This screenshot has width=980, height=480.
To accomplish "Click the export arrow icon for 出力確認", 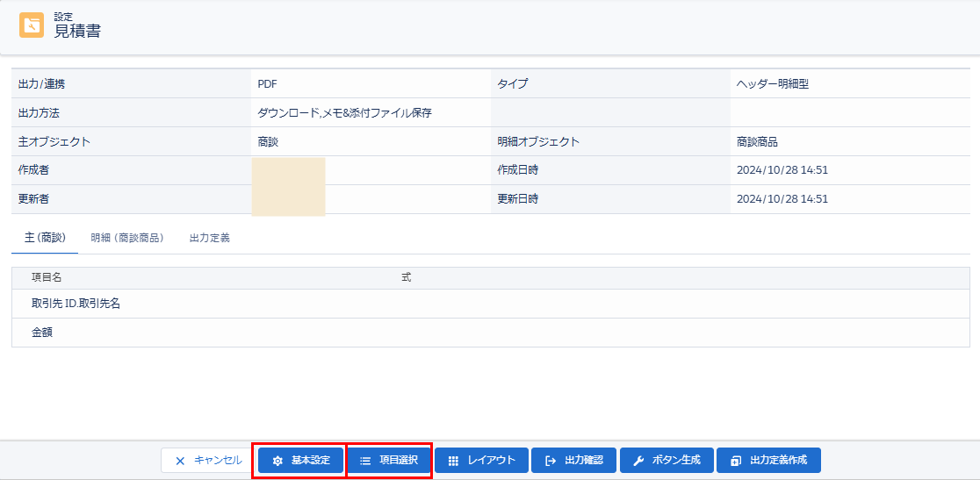I will [551, 461].
